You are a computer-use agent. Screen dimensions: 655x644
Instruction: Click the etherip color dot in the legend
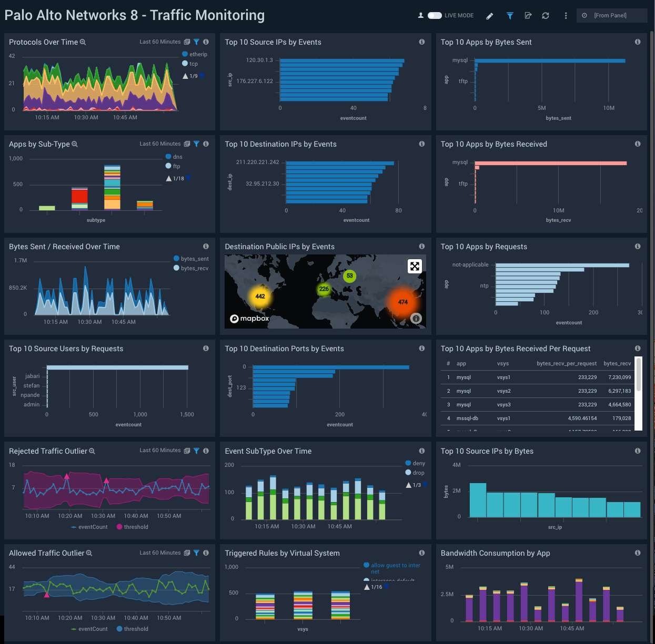(x=184, y=54)
